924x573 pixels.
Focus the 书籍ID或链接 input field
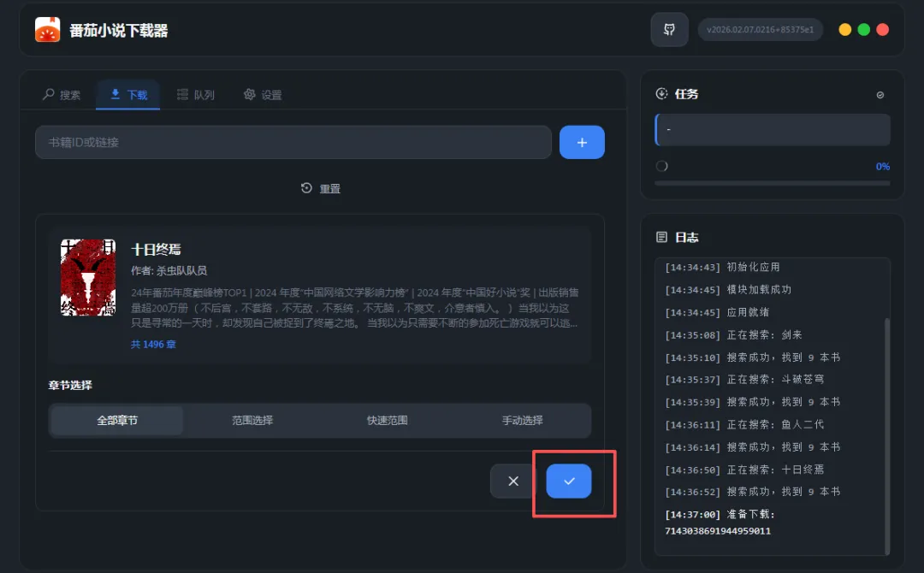point(293,142)
